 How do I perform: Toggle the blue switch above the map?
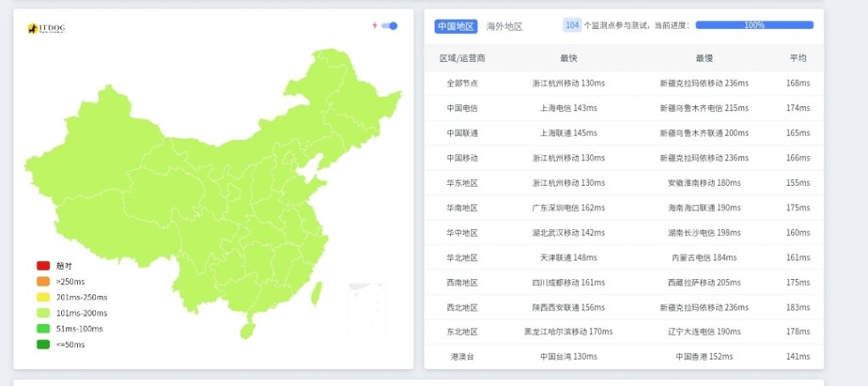(x=390, y=25)
